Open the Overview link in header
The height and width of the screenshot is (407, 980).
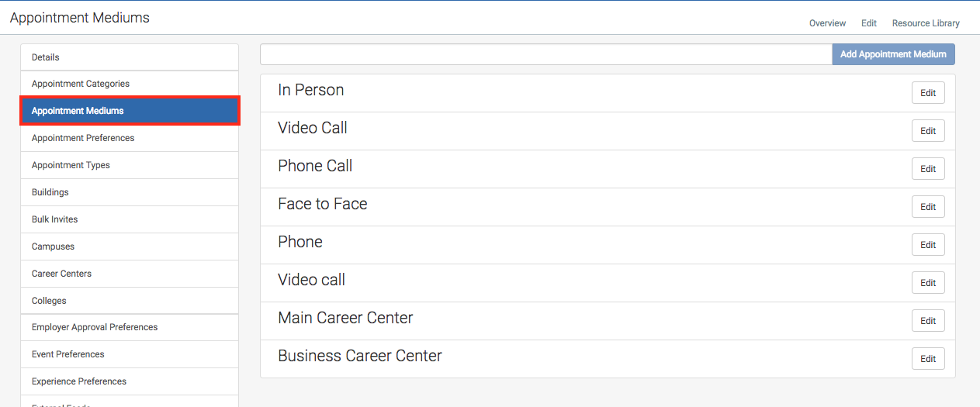[x=827, y=23]
